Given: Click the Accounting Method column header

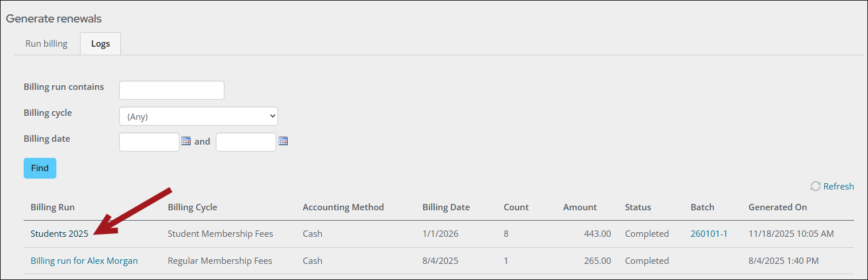Looking at the screenshot, I should [343, 207].
